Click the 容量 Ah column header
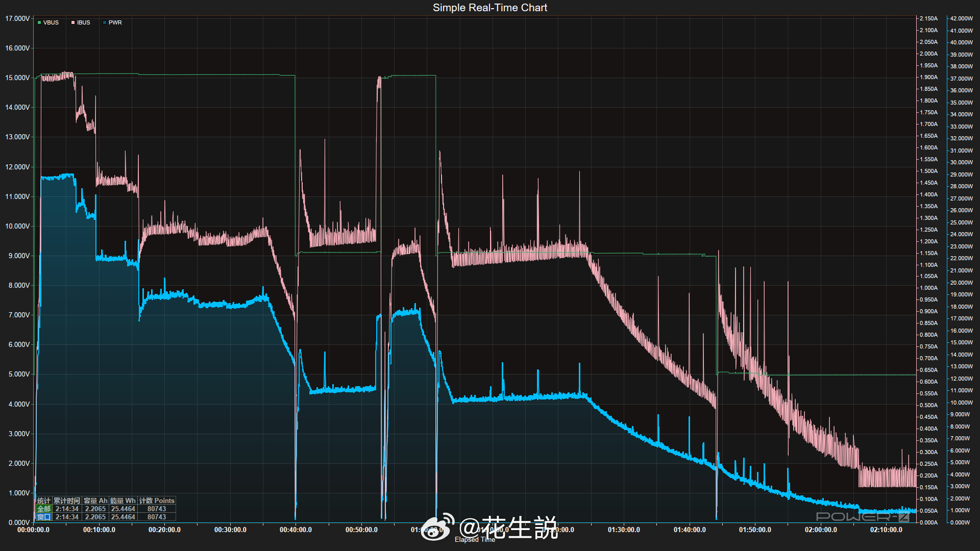The image size is (980, 551). pyautogui.click(x=95, y=500)
